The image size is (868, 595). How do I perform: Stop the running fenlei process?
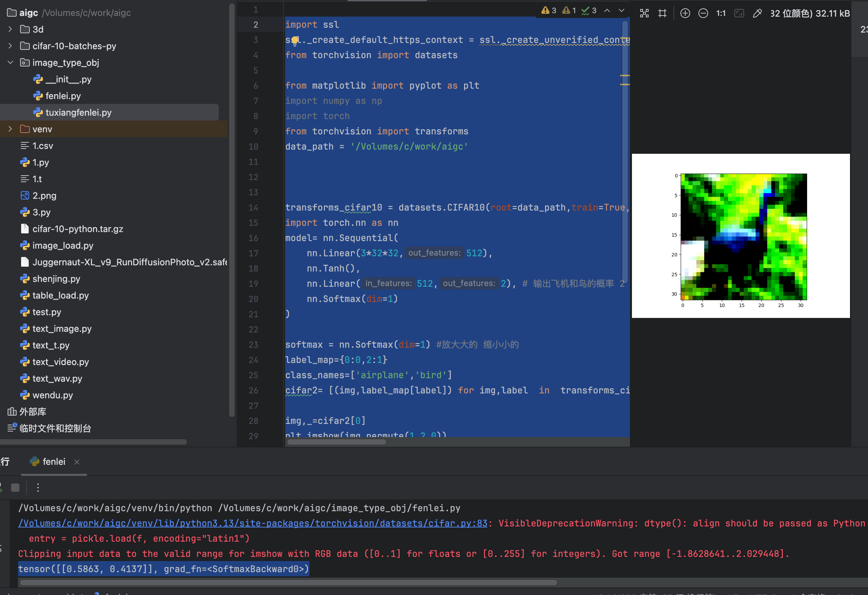15,487
